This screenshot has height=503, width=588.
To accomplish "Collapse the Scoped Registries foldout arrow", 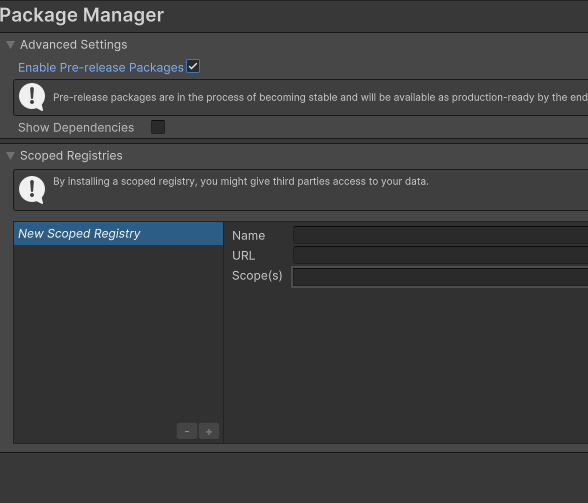I will click(x=10, y=156).
